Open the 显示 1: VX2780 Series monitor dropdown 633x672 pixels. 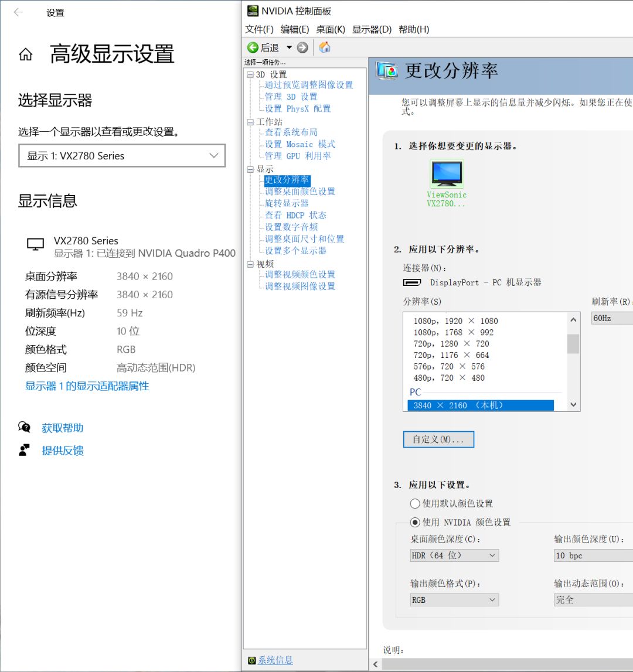click(x=122, y=155)
